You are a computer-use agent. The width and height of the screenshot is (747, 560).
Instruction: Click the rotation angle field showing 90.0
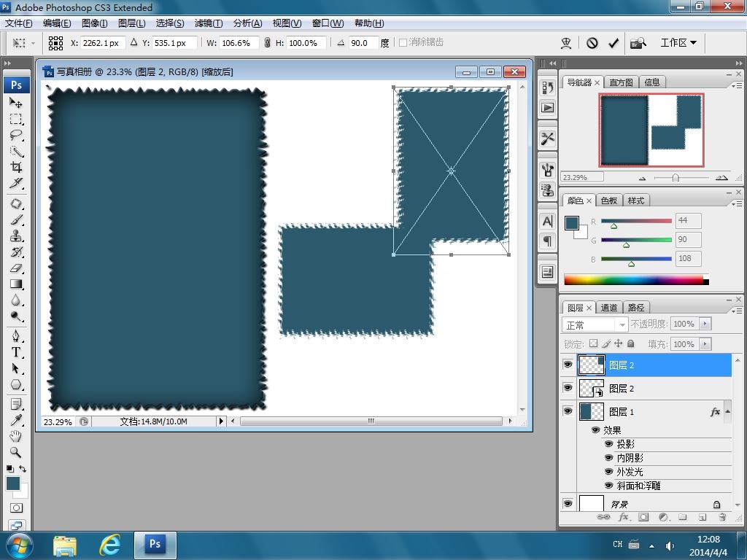[363, 43]
